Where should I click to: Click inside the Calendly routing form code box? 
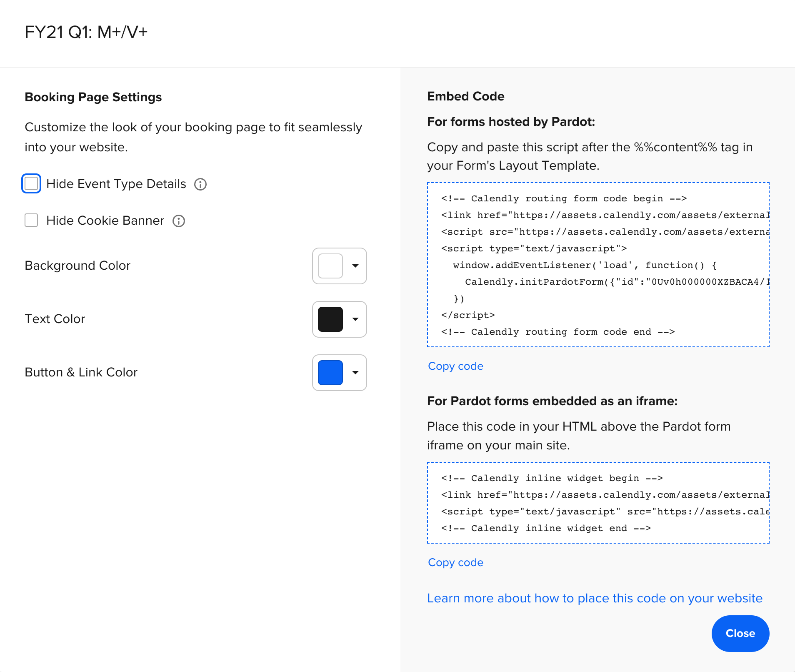click(x=598, y=265)
